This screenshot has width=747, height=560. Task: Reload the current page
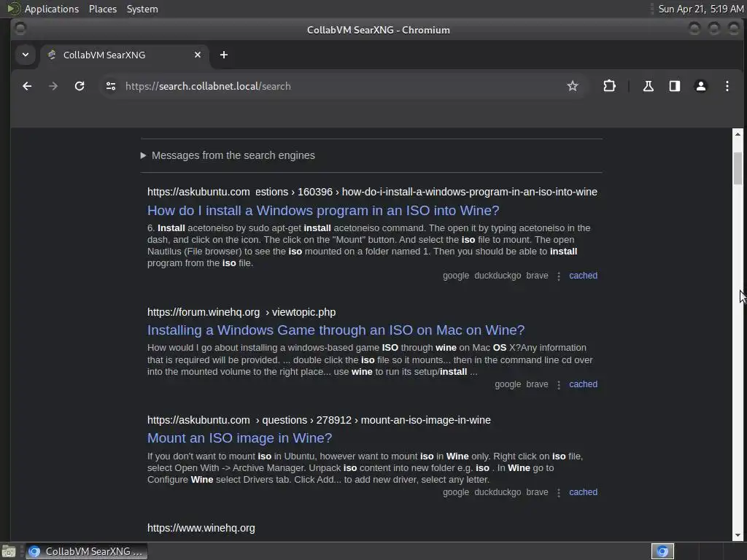click(x=80, y=86)
